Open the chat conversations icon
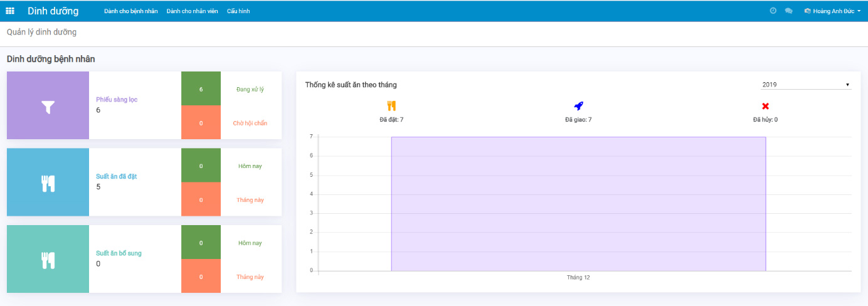 point(789,11)
